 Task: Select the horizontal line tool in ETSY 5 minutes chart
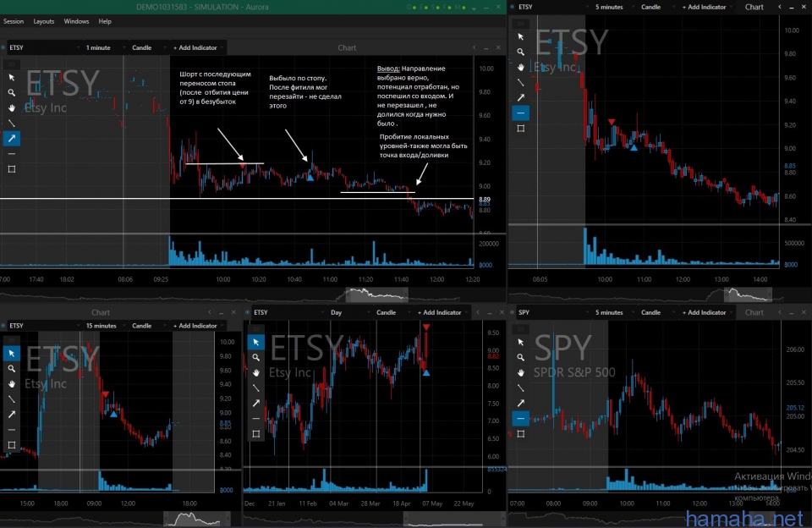[x=520, y=113]
